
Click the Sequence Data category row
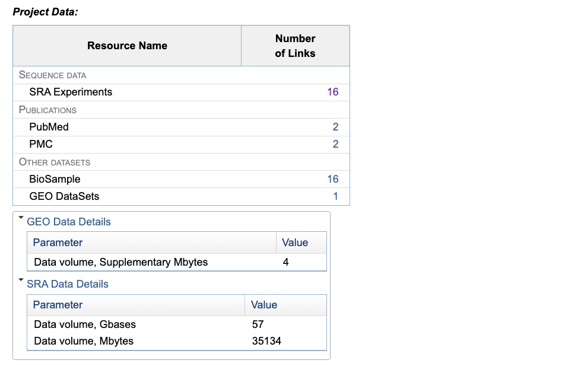tap(53, 75)
